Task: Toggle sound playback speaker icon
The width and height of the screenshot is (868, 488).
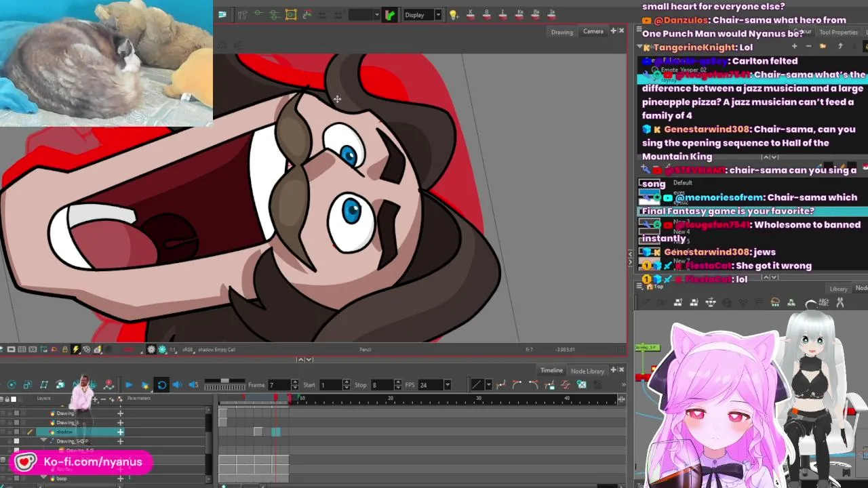Action: [177, 385]
